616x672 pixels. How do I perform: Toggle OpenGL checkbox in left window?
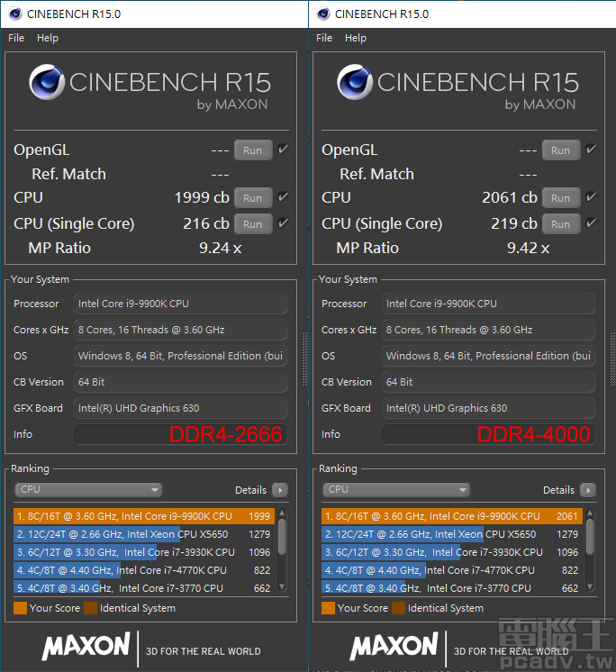283,150
